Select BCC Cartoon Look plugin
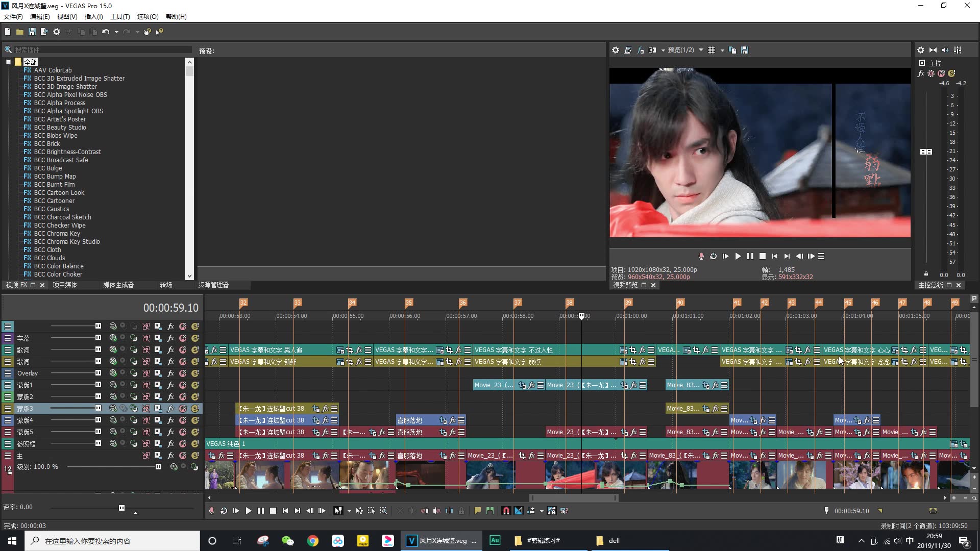Image resolution: width=980 pixels, height=551 pixels. click(x=59, y=193)
